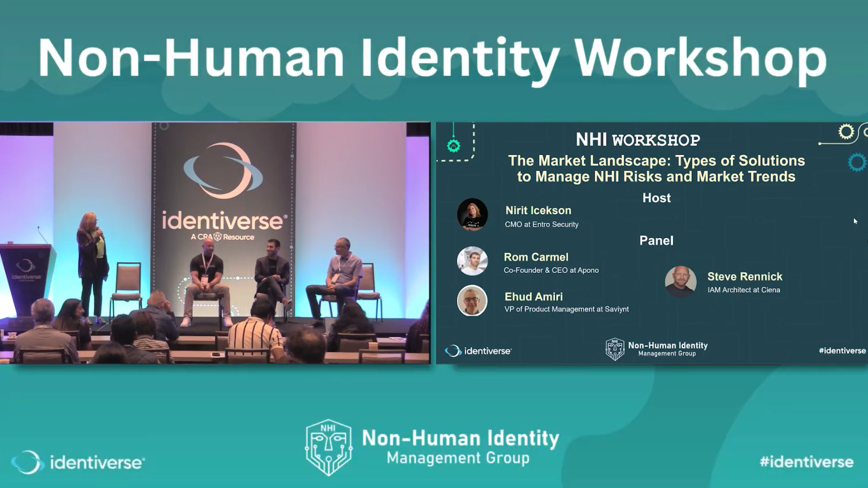Click Nirit Icekson's circular headshot
This screenshot has height=488, width=868.
472,216
